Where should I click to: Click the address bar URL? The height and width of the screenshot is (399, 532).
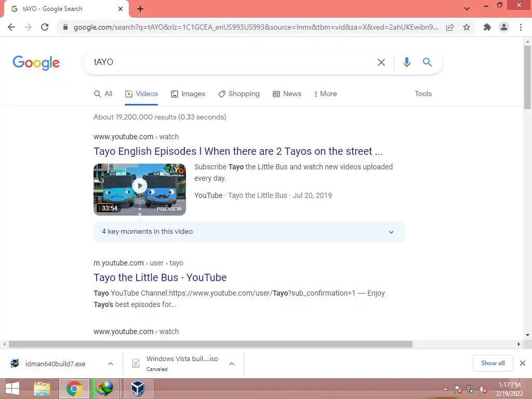[256, 27]
